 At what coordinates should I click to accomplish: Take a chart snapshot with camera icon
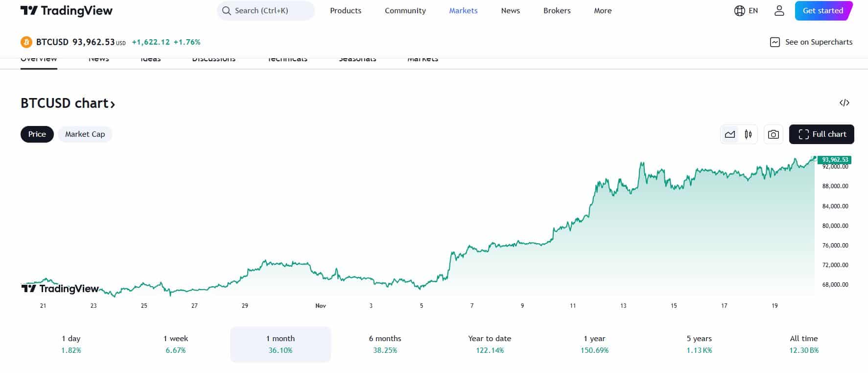click(x=774, y=134)
